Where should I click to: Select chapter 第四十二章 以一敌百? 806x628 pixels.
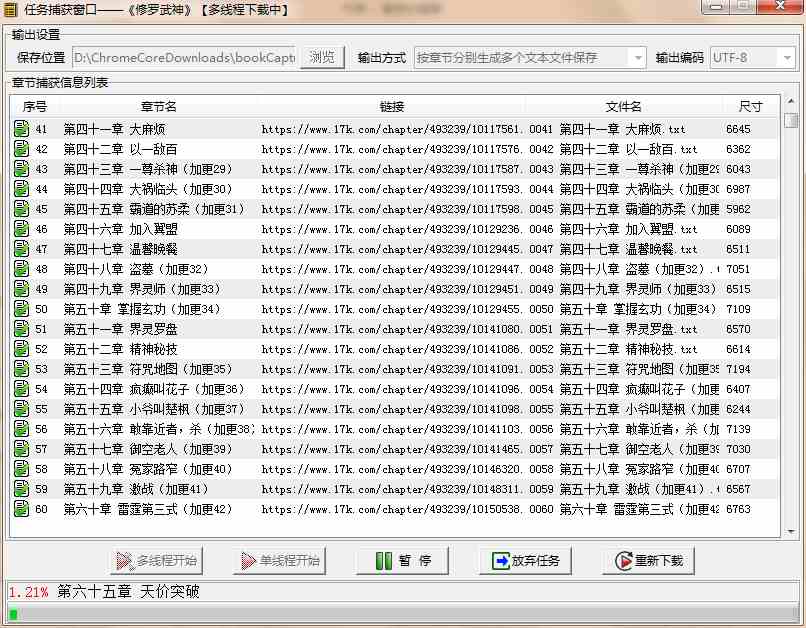tap(120, 149)
